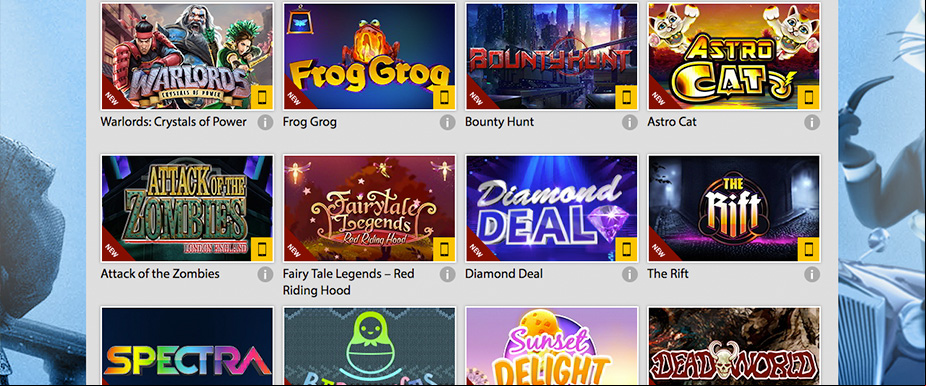
Task: Click mobile icon on The Rift thumbnail
Action: [x=809, y=250]
